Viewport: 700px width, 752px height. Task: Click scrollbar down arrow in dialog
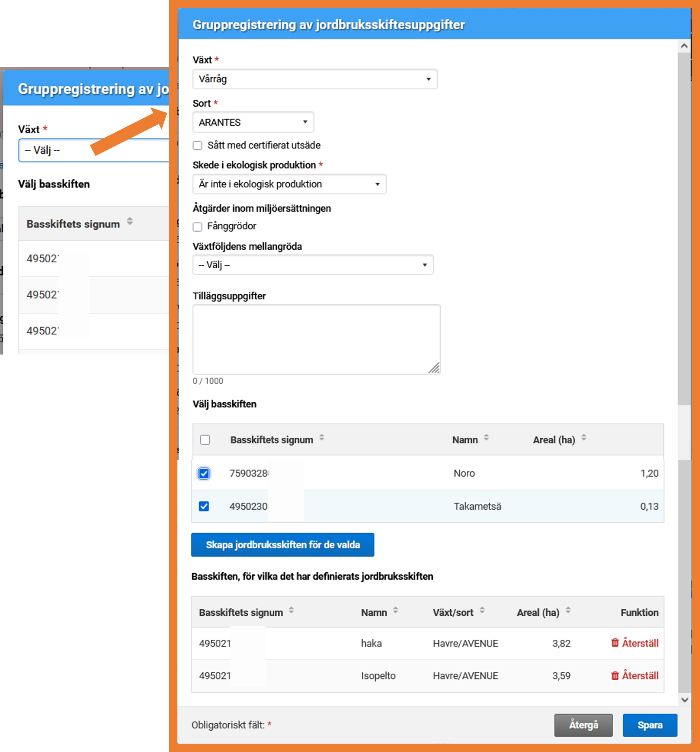pyautogui.click(x=684, y=700)
